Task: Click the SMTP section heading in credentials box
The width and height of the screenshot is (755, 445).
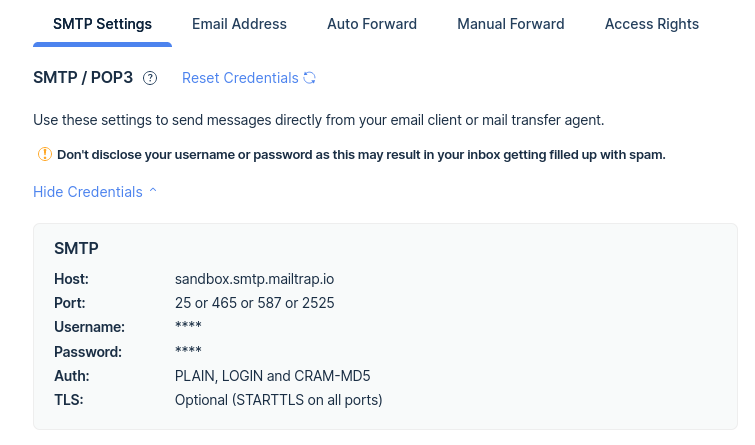Action: click(x=76, y=249)
